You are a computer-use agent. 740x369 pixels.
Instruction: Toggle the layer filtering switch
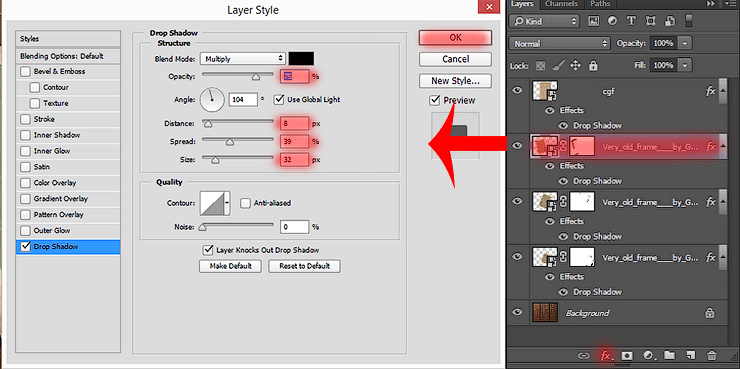[689, 21]
